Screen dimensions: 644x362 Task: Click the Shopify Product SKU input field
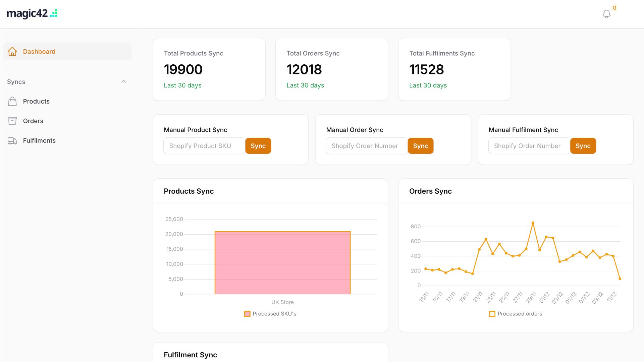coord(204,145)
